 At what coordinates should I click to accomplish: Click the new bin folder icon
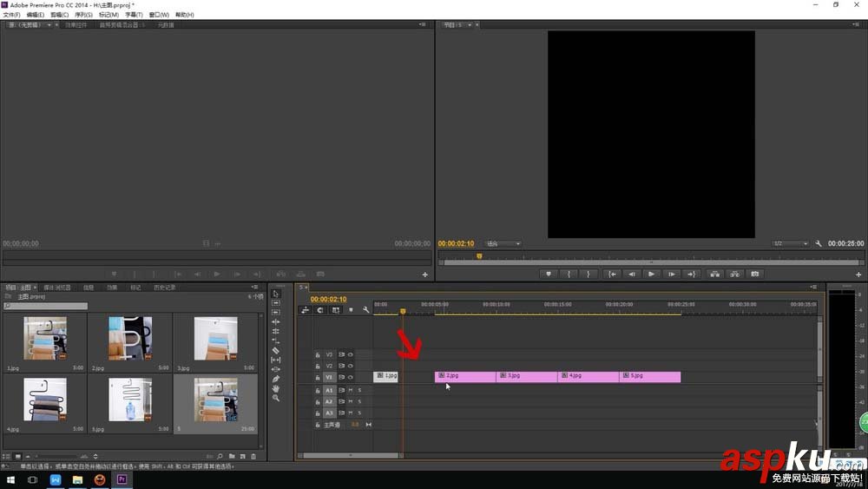coord(232,456)
